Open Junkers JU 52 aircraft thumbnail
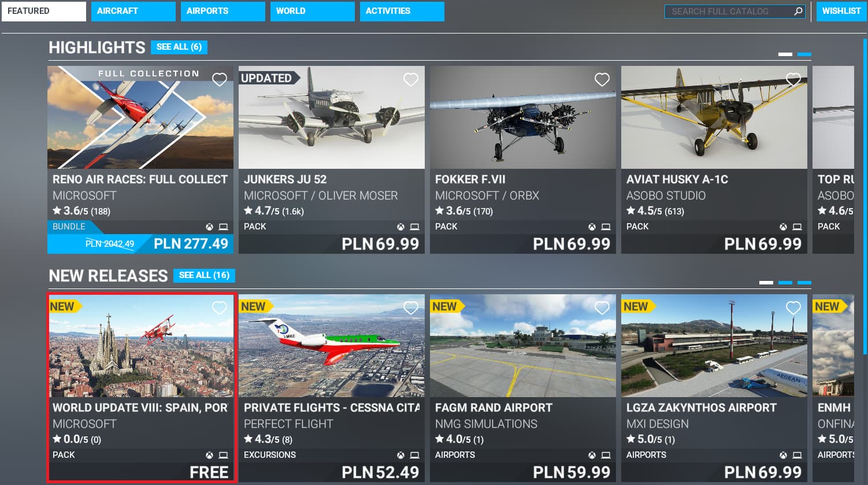This screenshot has width=868, height=485. click(332, 117)
